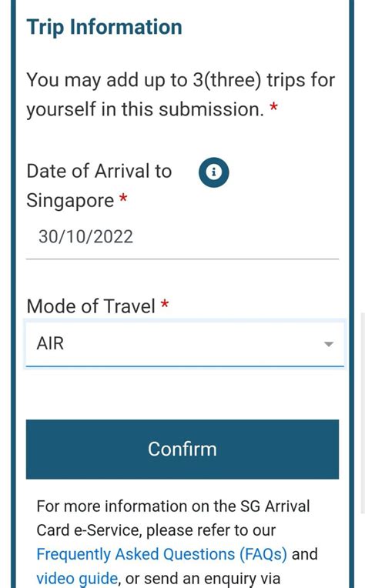Tap the Mode of Travel label
The height and width of the screenshot is (588, 365).
tap(91, 306)
